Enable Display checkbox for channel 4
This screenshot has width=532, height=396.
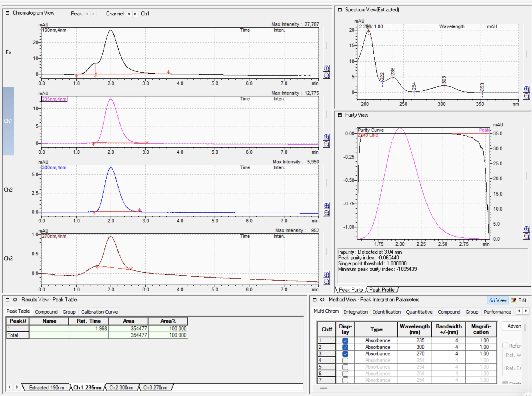(345, 360)
